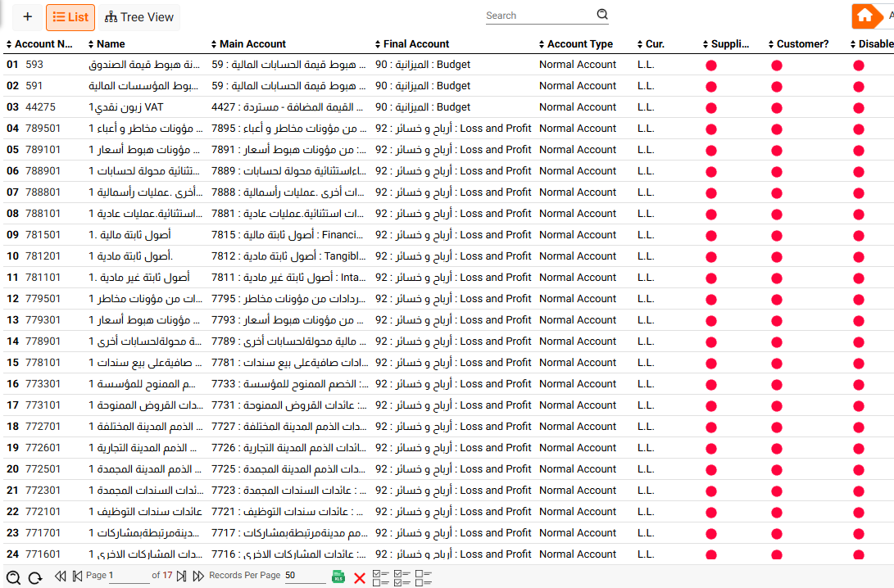
Task: Open search with the magnifier icon
Action: 602,14
